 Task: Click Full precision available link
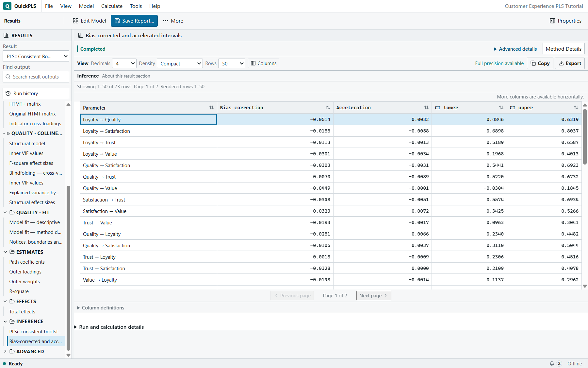[x=499, y=63]
